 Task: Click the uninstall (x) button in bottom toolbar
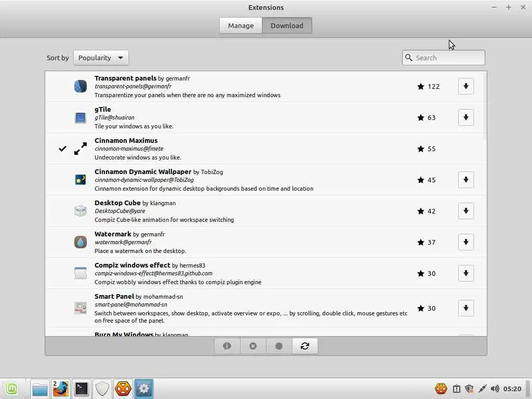click(253, 345)
